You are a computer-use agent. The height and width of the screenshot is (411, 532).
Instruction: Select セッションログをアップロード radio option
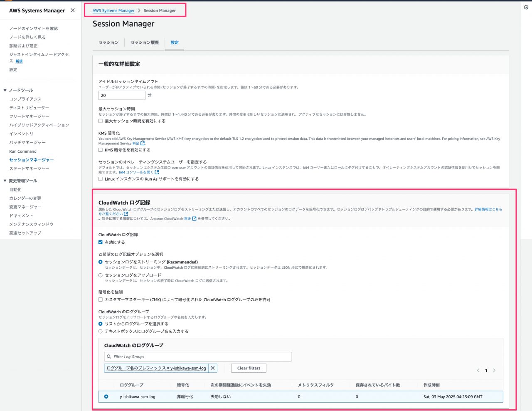101,275
